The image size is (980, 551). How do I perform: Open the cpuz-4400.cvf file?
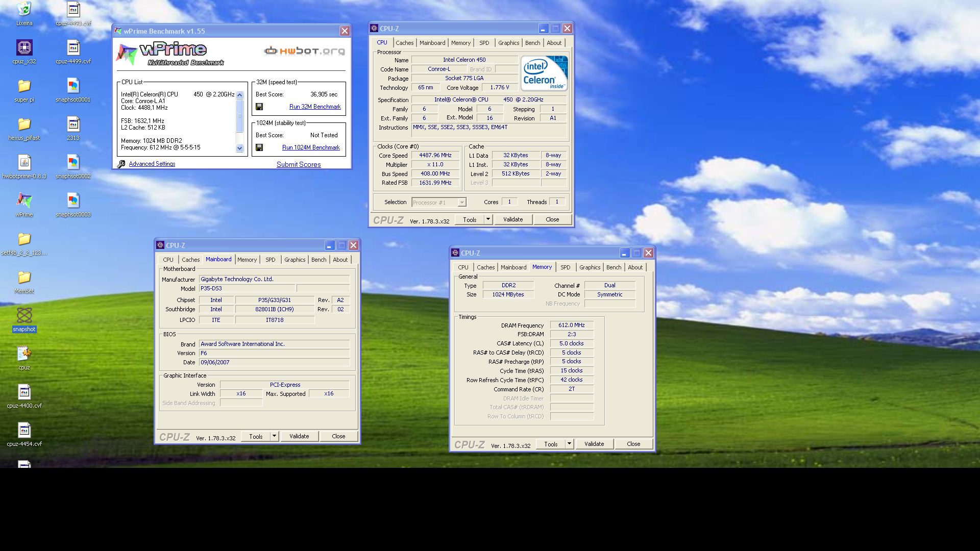click(24, 392)
